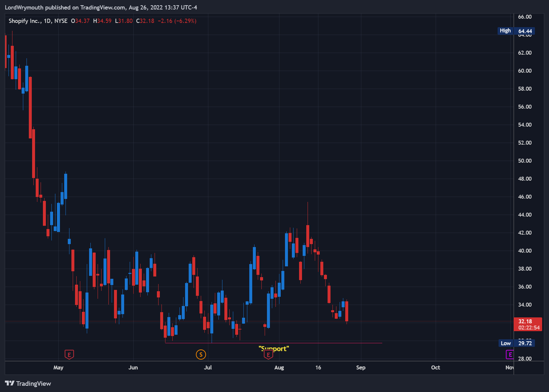Click the red earnings E marker near August
549x392 pixels.
268,355
